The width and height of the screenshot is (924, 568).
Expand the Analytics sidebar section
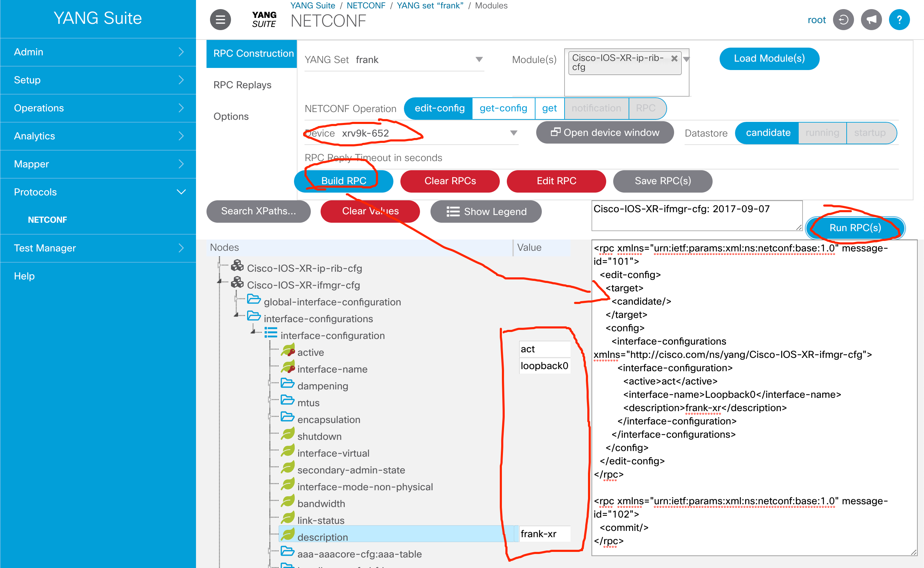tap(98, 136)
